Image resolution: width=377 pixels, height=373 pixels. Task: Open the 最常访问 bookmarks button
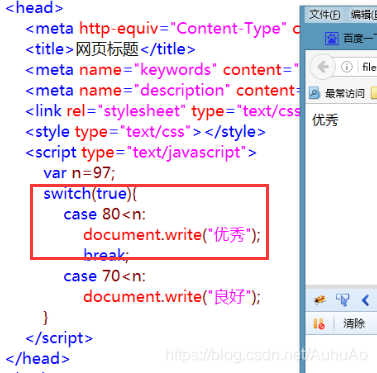pos(337,93)
